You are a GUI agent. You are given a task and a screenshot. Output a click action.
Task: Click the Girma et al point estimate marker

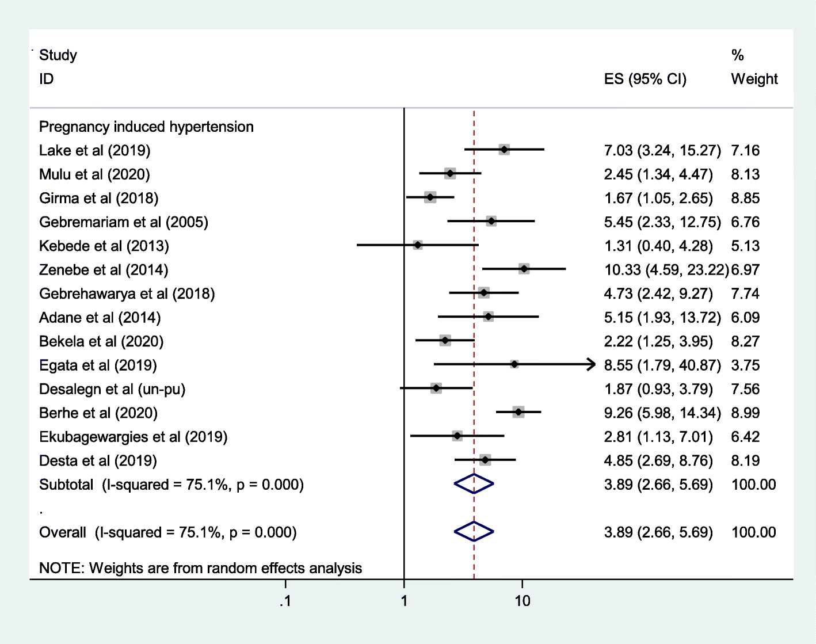[430, 197]
